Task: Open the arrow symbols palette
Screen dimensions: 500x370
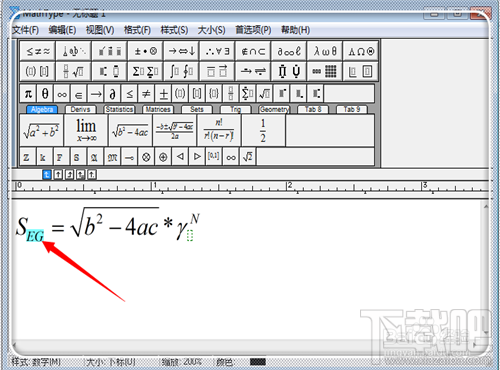Action: [181, 51]
